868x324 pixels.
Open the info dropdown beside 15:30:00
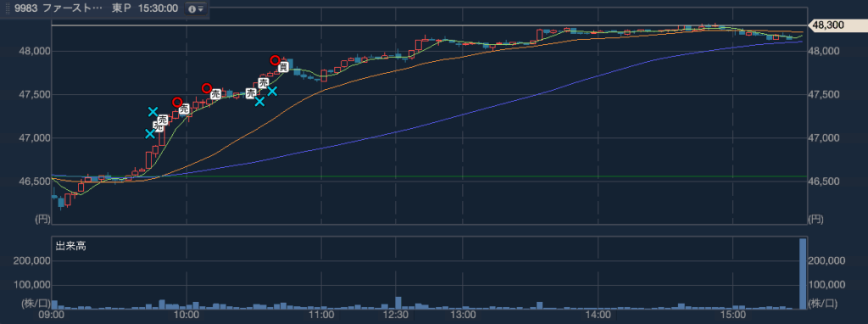pos(196,9)
